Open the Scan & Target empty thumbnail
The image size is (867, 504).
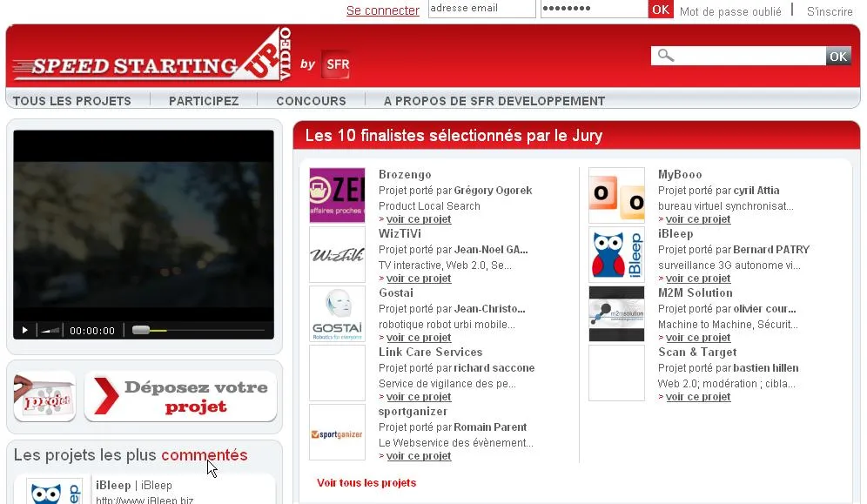(616, 373)
